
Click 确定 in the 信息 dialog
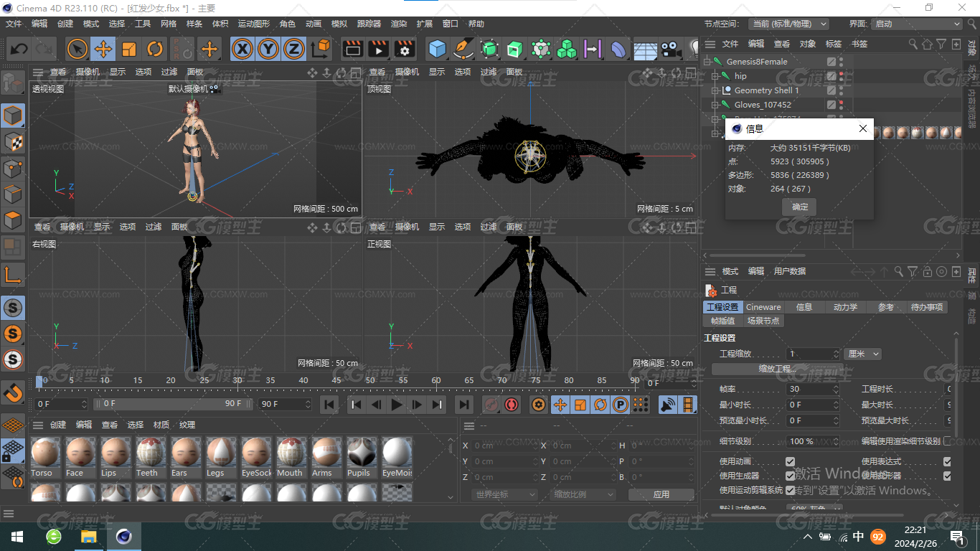pyautogui.click(x=800, y=207)
